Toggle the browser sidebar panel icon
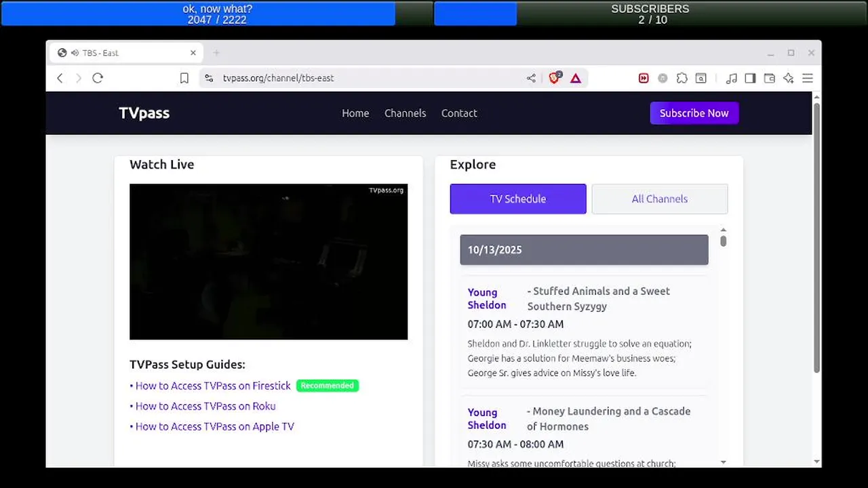The height and width of the screenshot is (488, 868). [750, 78]
